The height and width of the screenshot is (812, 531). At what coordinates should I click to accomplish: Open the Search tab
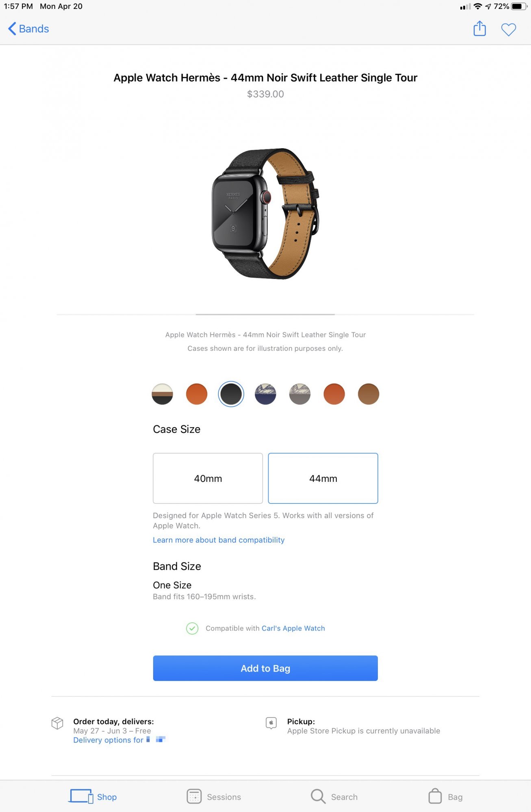click(x=334, y=797)
